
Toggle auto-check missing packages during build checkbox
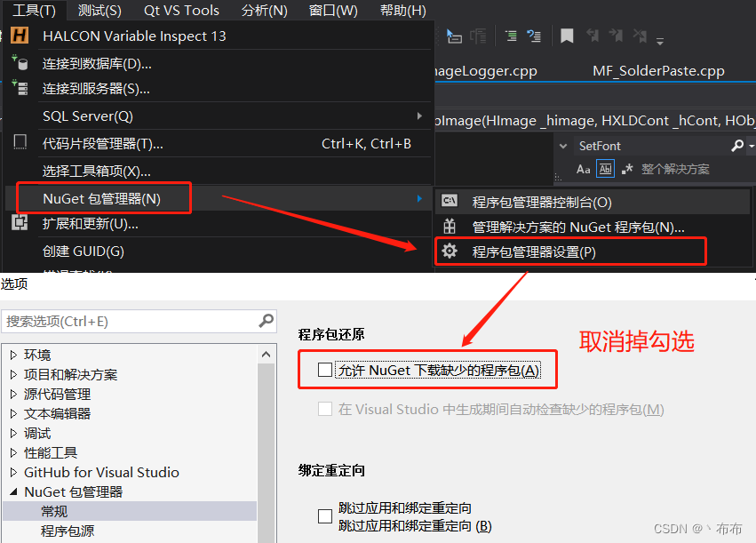click(325, 409)
